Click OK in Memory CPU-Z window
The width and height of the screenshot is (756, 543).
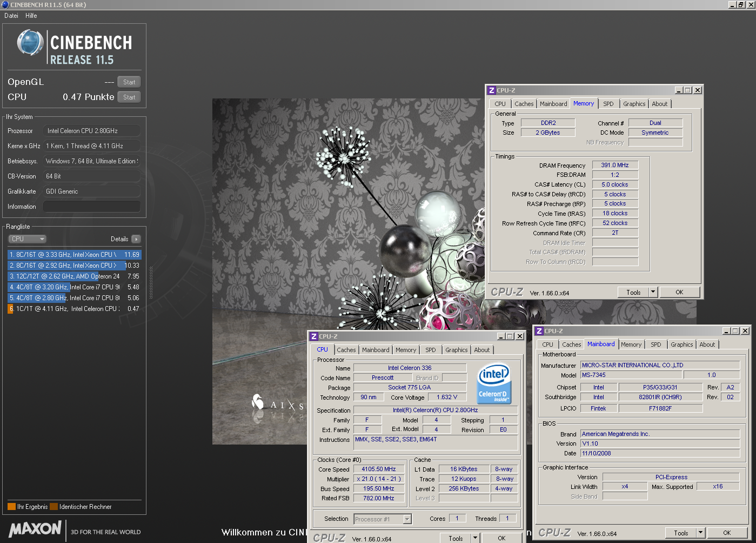(679, 292)
